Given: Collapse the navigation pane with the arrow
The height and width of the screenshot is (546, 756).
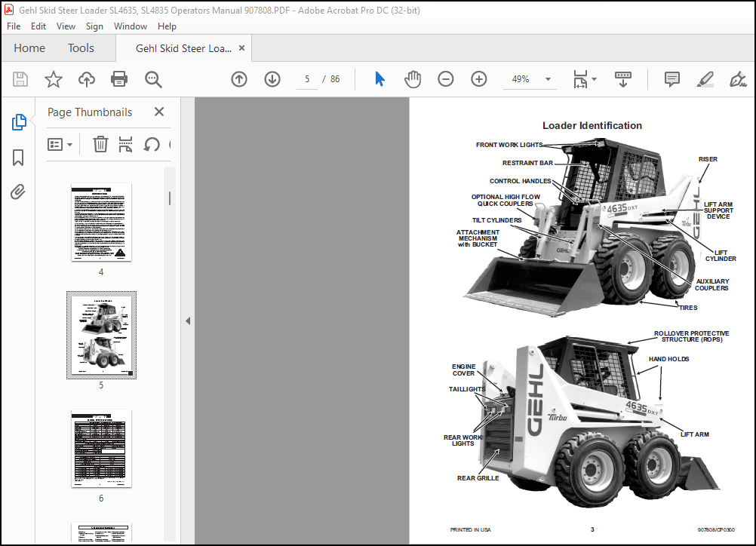Looking at the screenshot, I should point(188,321).
